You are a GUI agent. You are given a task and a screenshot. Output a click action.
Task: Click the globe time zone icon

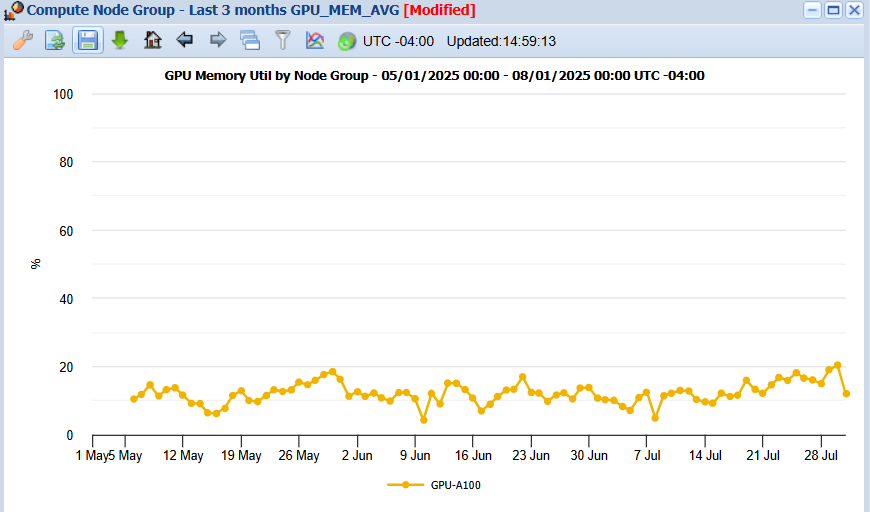tap(347, 41)
